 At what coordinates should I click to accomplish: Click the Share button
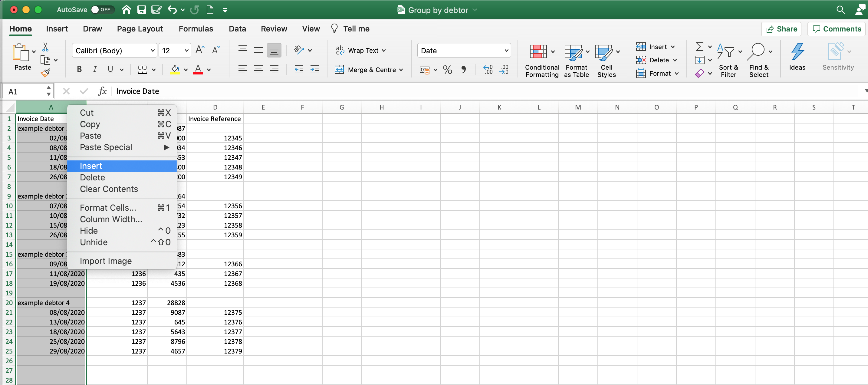[781, 29]
